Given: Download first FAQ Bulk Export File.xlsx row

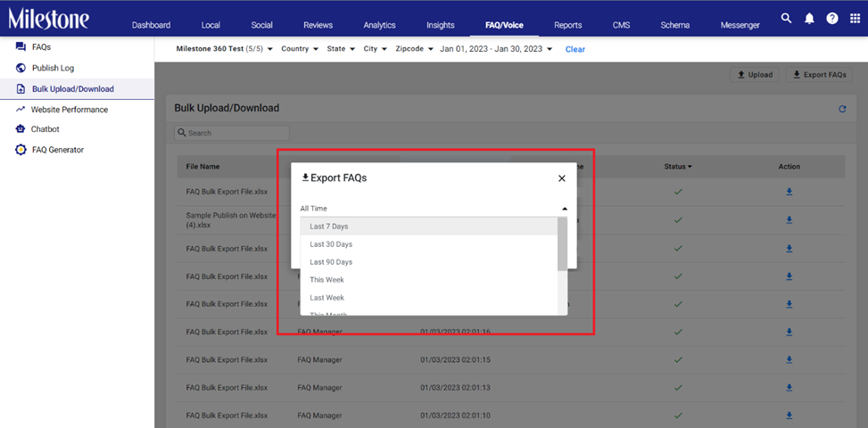Looking at the screenshot, I should [x=789, y=192].
